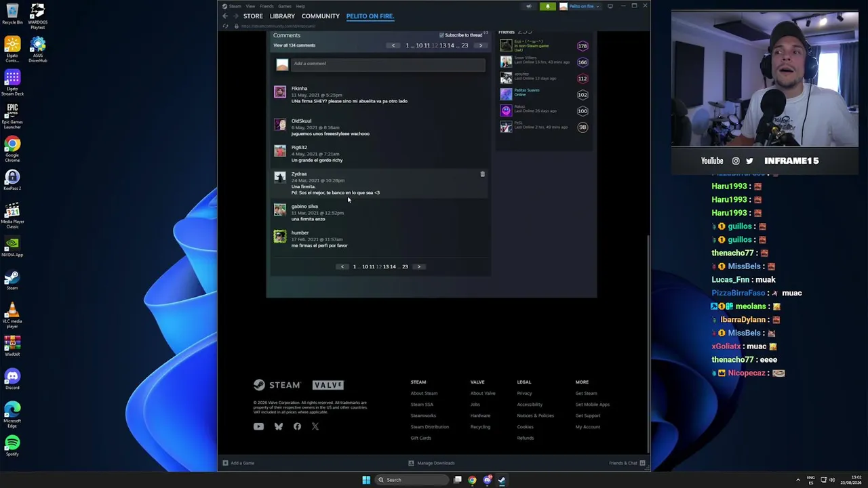Open Gift Cards footer link
Image resolution: width=868 pixels, height=488 pixels.
pos(420,438)
